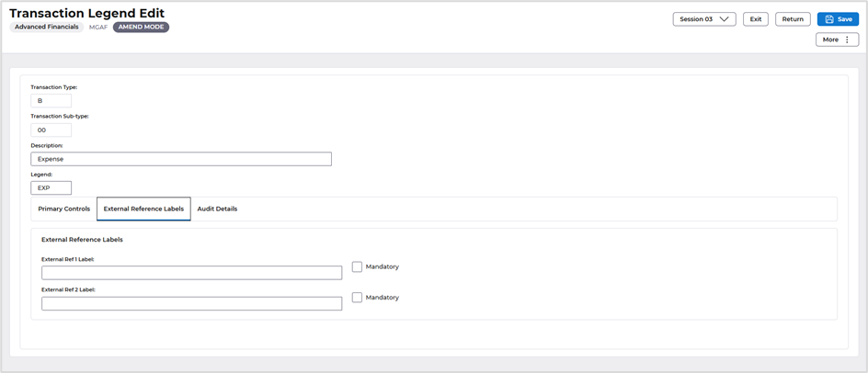Open the Audit Details tab
Screen dimensions: 868x373
218,209
